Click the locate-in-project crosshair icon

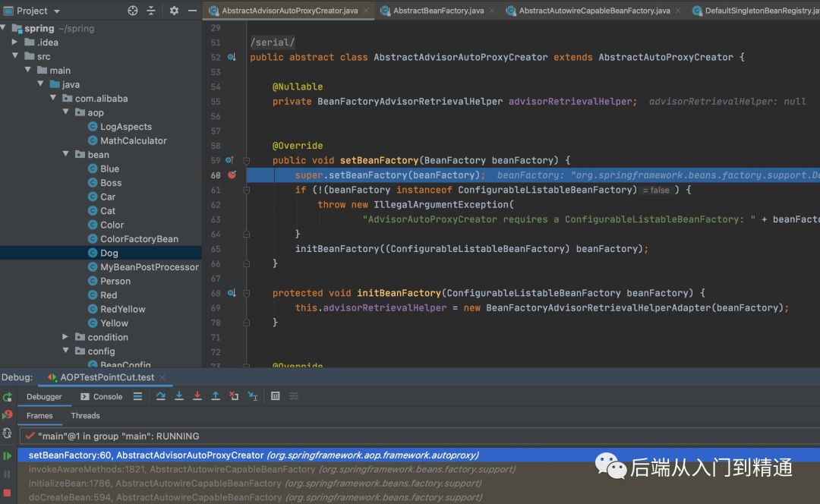pos(132,11)
